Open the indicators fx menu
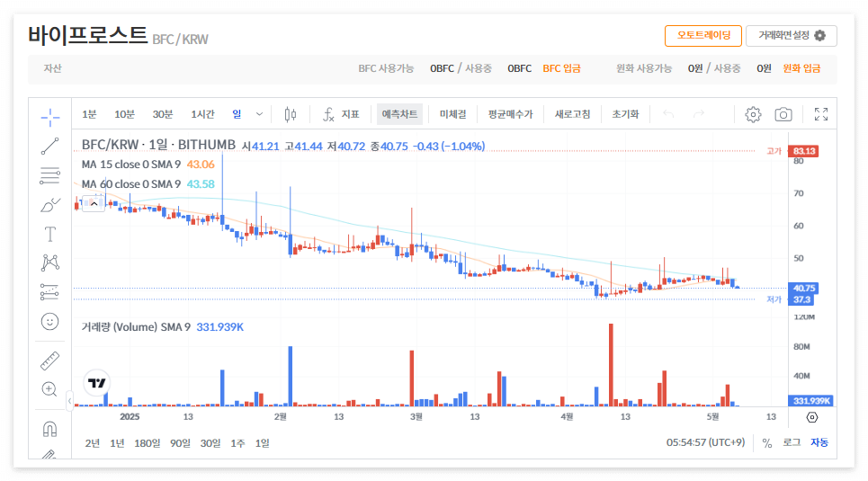This screenshot has height=481, width=868. 341,114
